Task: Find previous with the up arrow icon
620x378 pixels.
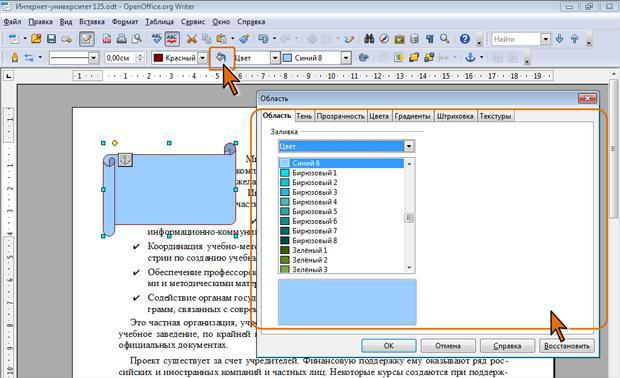Action: tap(575, 39)
